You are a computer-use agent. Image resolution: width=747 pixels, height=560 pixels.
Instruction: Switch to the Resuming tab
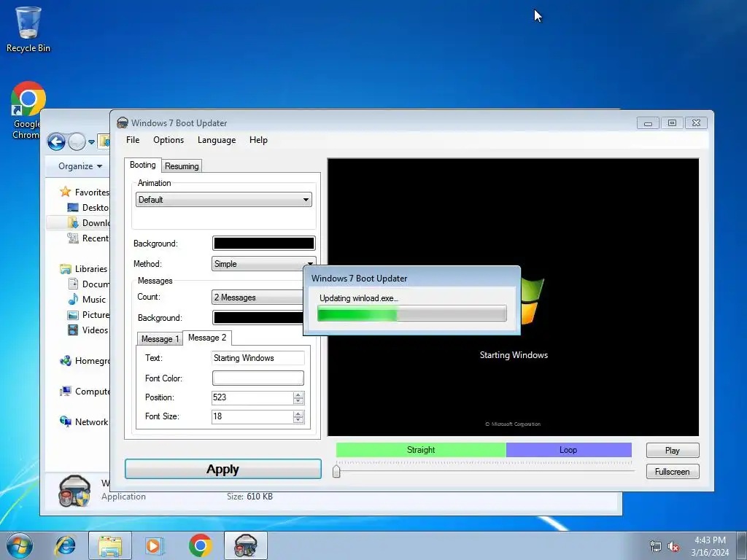182,166
